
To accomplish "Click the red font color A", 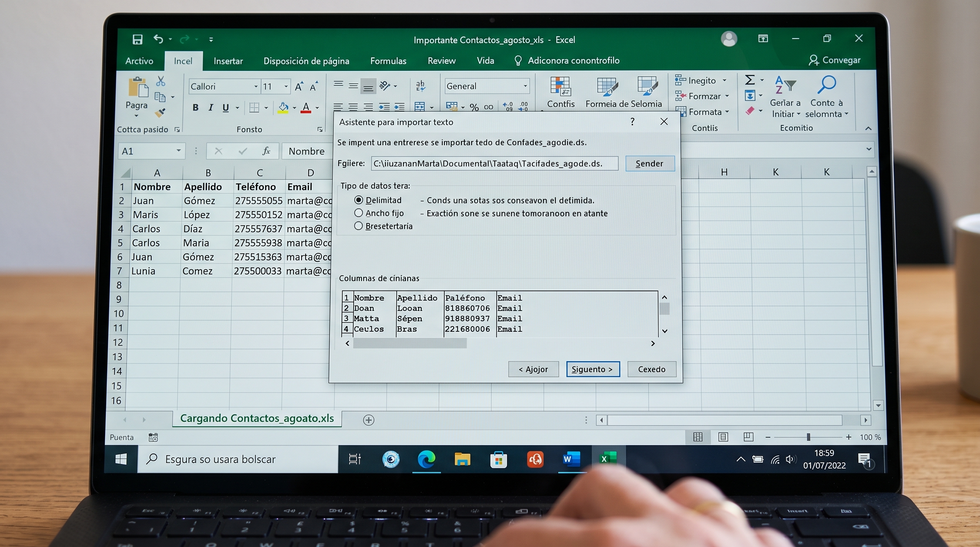I will coord(306,108).
